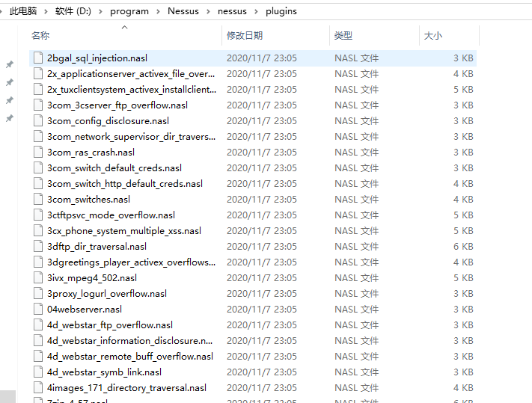This screenshot has width=532, height=403.
Task: Click the 6 KB size of 3dftp_dir_traversal.nasl
Action: point(463,247)
